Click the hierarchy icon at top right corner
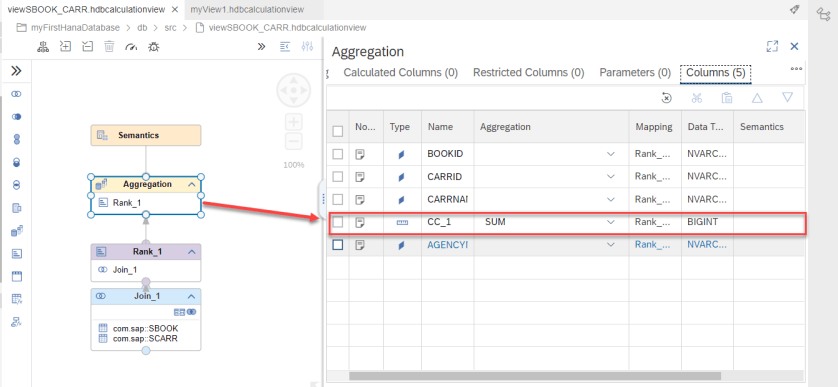Viewport: 838px width, 387px height. (x=823, y=14)
